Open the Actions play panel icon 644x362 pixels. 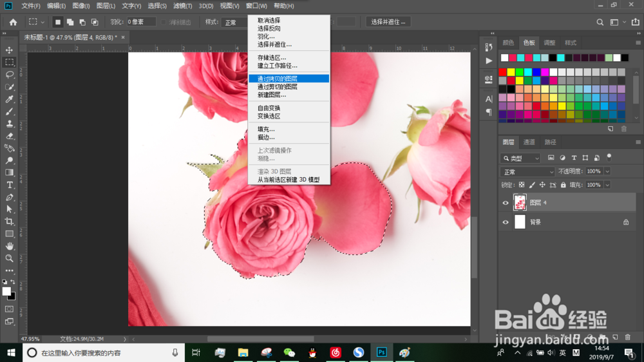[x=489, y=61]
